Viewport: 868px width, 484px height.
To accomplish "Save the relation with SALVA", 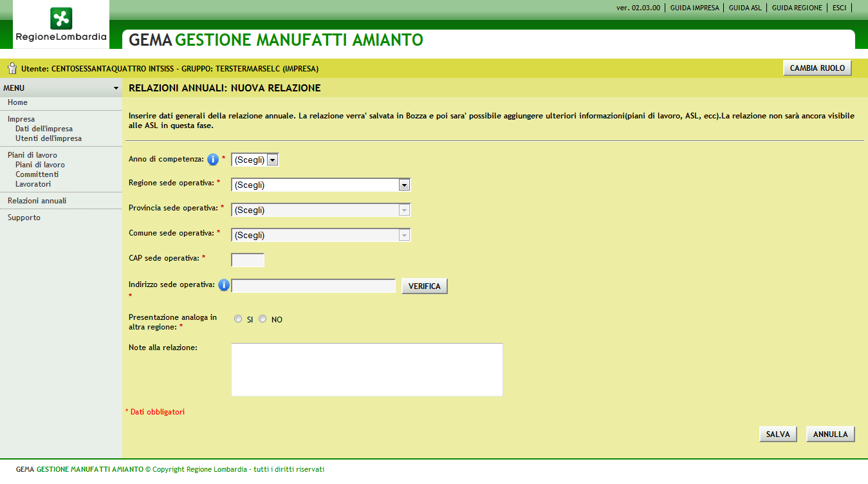I will click(778, 434).
